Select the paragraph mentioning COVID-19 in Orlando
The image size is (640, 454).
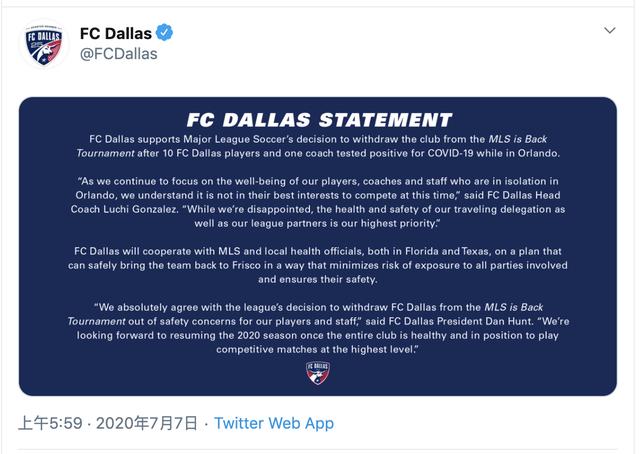tap(318, 146)
